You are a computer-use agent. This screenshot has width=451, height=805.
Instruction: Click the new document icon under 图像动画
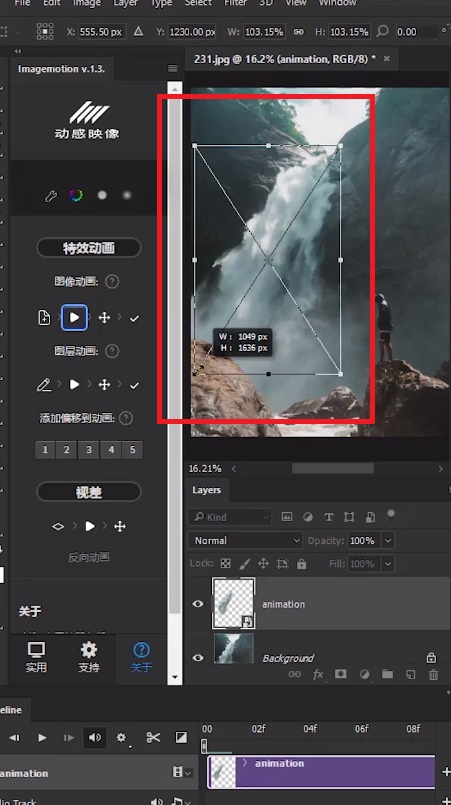45,318
